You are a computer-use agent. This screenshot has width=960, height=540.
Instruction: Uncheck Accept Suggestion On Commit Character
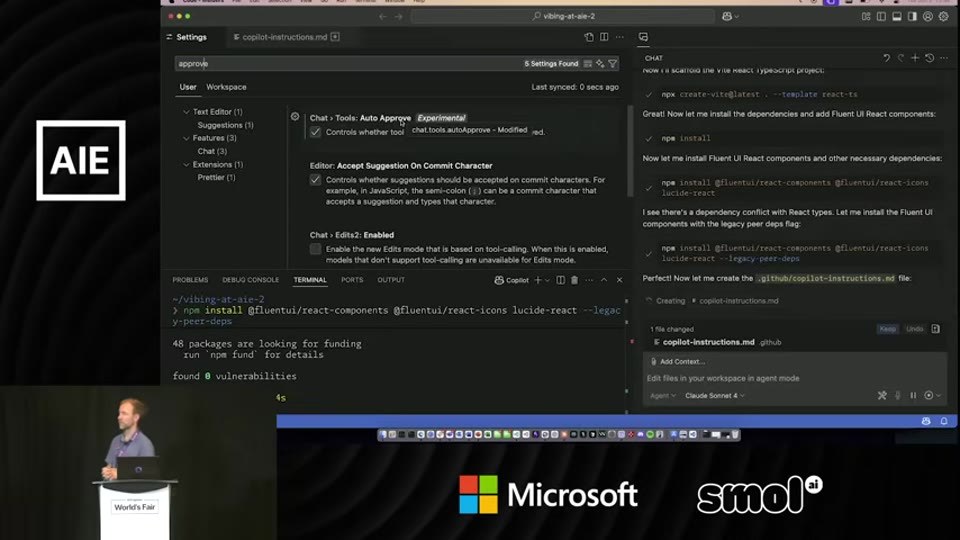[315, 179]
